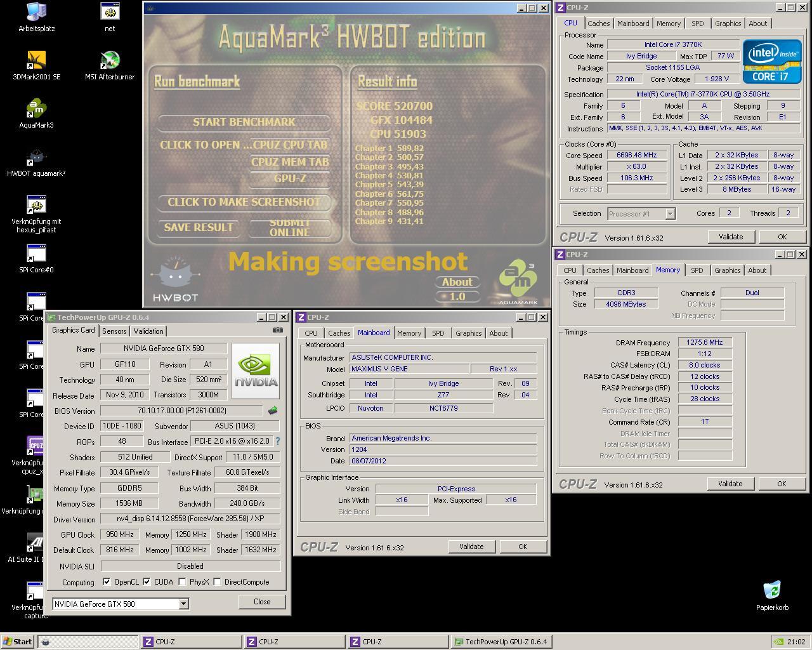Image resolution: width=812 pixels, height=650 pixels.
Task: Click the NVIDIA logo in GPU-Z
Action: pos(256,371)
